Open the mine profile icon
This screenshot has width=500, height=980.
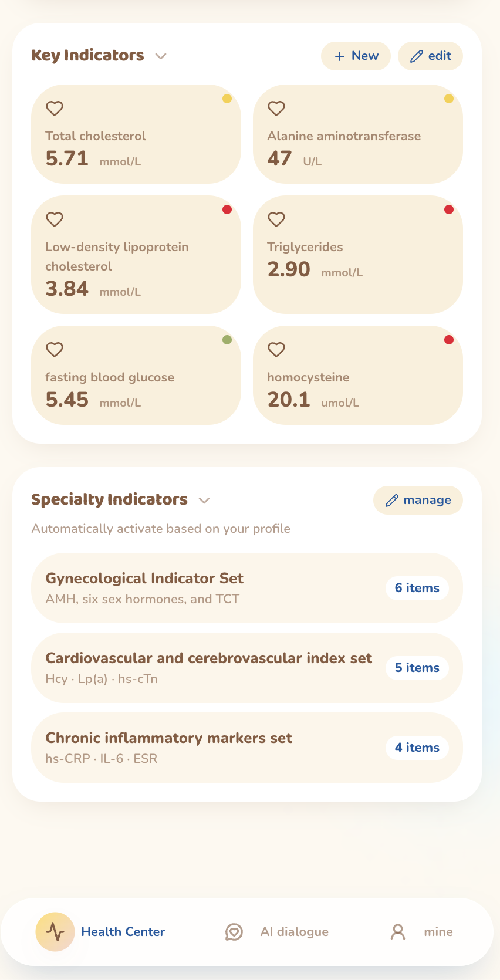[x=398, y=932]
